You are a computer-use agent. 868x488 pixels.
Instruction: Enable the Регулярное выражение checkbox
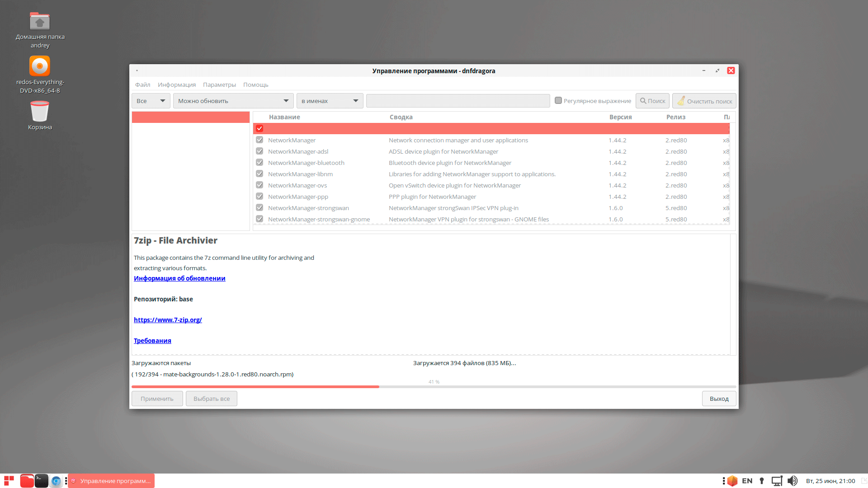click(558, 101)
